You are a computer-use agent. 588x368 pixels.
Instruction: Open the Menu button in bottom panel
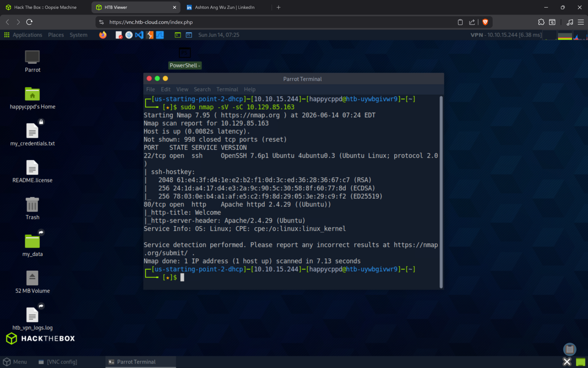point(15,362)
